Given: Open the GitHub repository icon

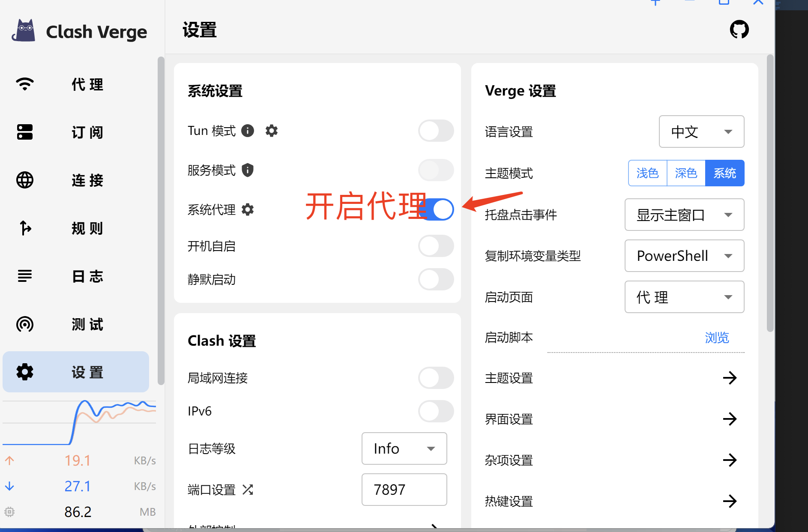Looking at the screenshot, I should point(739,30).
